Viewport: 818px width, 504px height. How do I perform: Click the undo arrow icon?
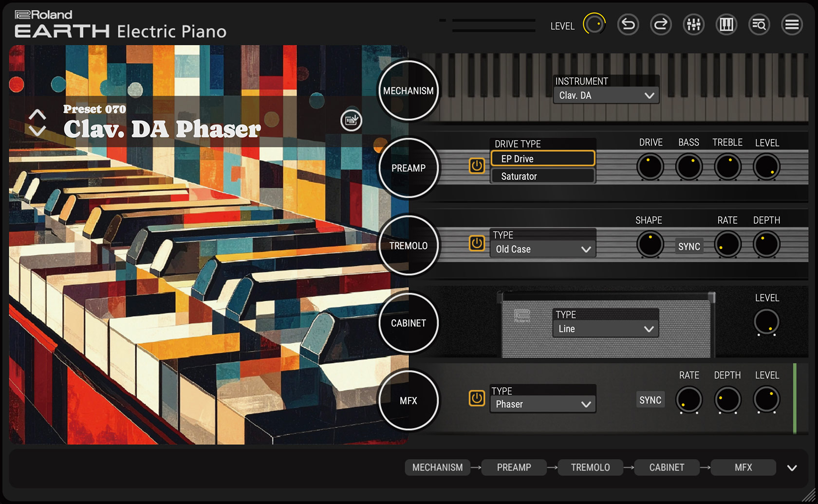coord(628,24)
